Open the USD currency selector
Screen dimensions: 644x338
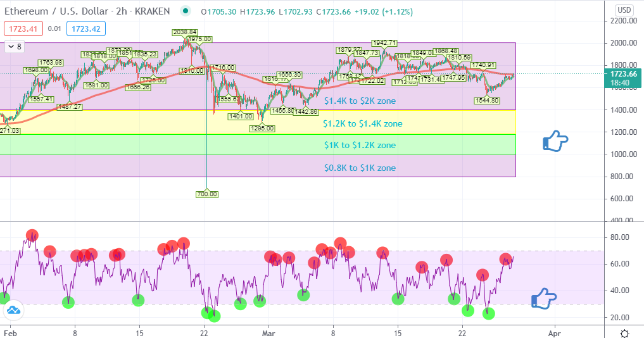[x=624, y=10]
